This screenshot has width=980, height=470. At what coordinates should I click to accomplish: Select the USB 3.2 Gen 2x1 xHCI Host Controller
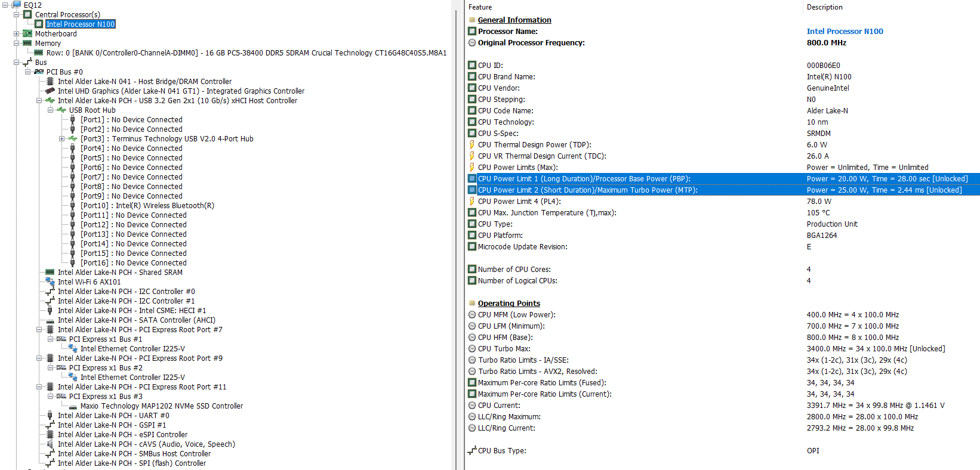[178, 100]
